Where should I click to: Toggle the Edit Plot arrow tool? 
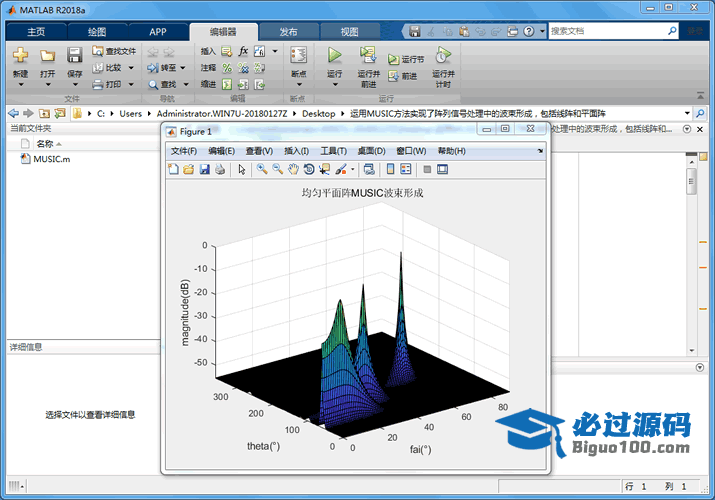241,169
